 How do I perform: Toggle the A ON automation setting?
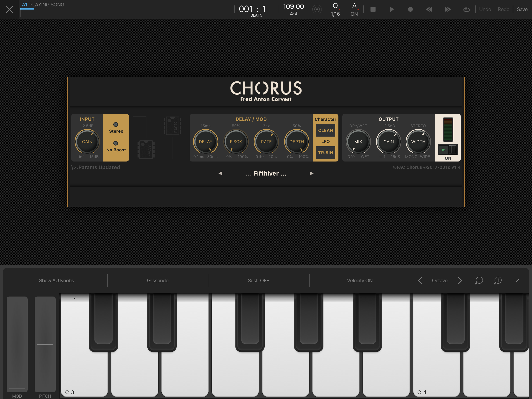coord(354,9)
